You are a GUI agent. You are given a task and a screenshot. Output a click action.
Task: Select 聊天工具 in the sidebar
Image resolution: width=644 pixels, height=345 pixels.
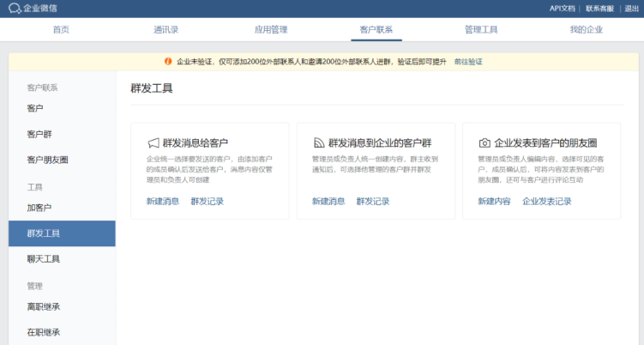coord(44,259)
